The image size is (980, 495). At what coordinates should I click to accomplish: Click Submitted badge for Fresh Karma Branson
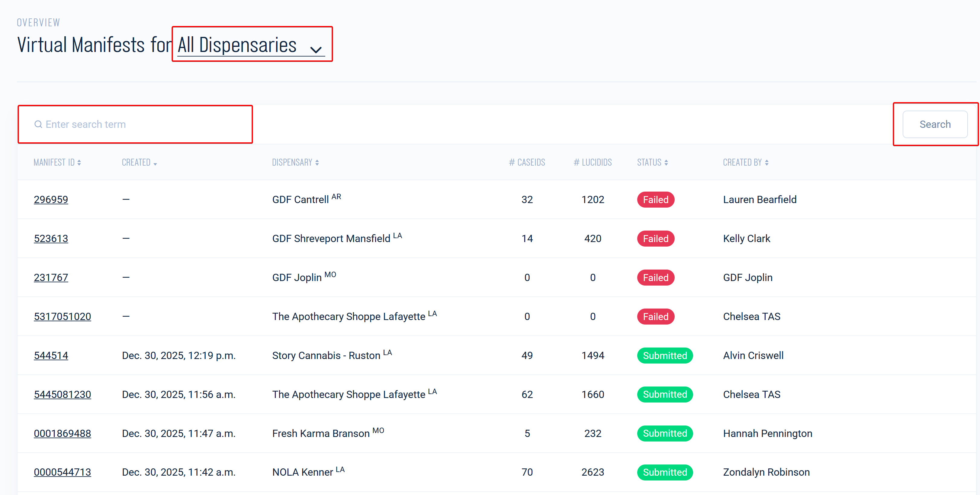664,433
